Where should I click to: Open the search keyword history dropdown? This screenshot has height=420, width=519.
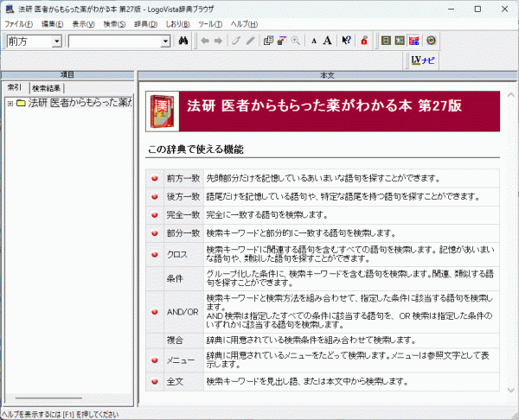pyautogui.click(x=165, y=41)
